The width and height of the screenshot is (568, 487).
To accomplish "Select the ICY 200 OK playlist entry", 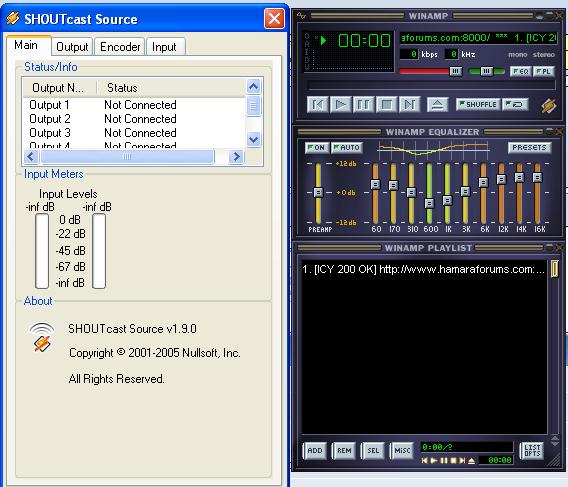I will coord(424,269).
